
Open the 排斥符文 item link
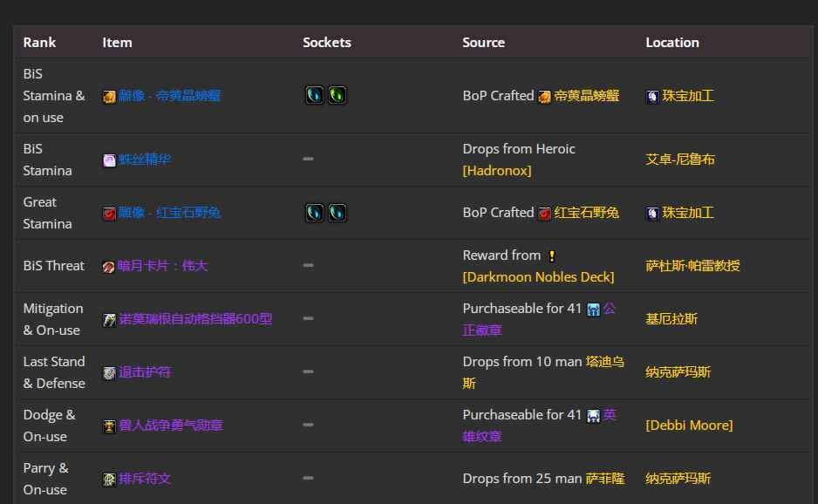(145, 479)
